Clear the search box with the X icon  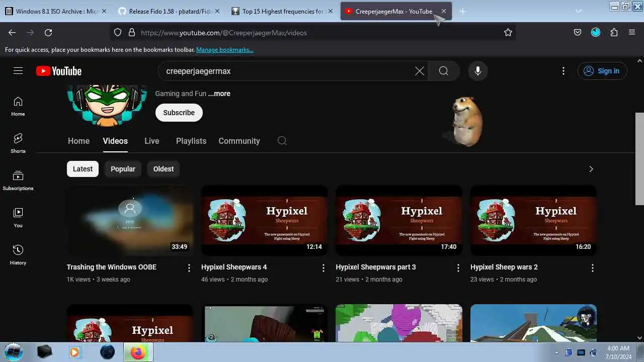point(420,71)
